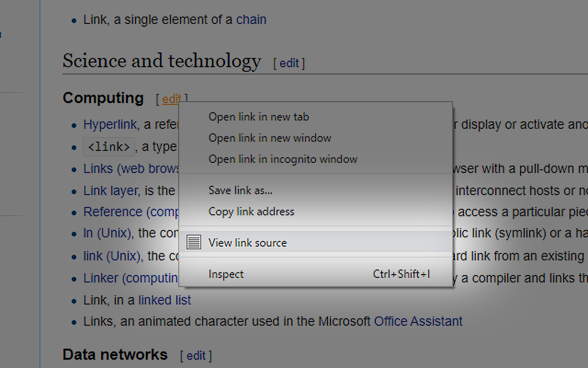Copy the link address
Viewport: 588px width, 368px height.
click(251, 212)
